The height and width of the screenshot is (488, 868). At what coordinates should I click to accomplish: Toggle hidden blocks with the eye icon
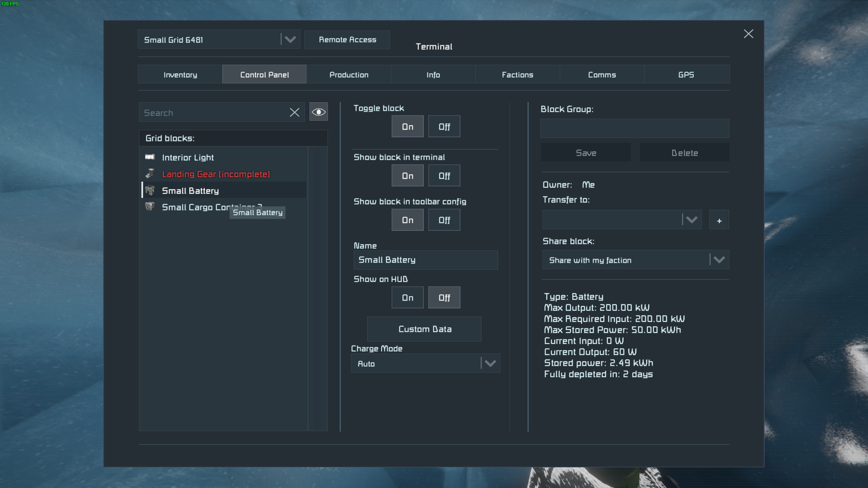pos(318,112)
